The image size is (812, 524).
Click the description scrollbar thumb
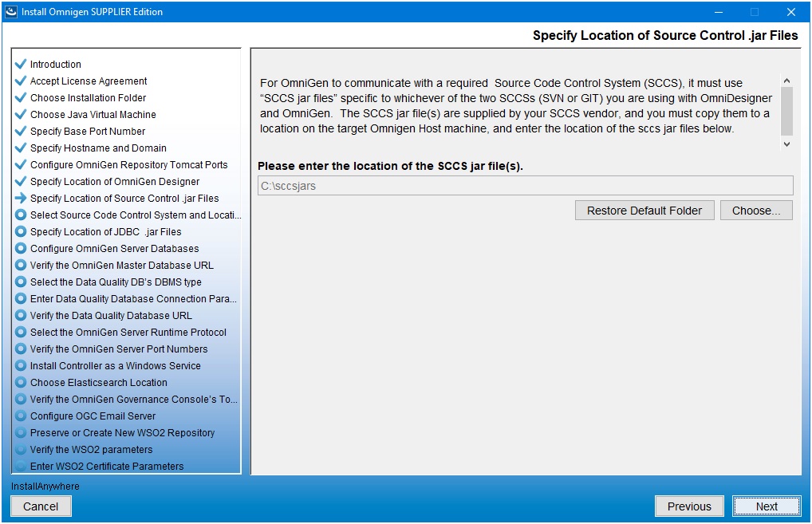point(786,111)
